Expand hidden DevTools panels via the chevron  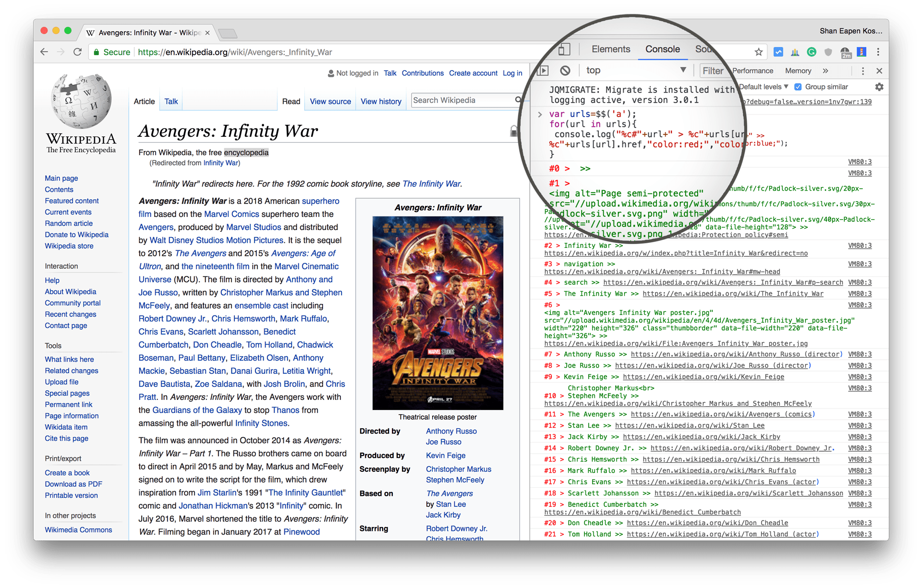point(825,71)
